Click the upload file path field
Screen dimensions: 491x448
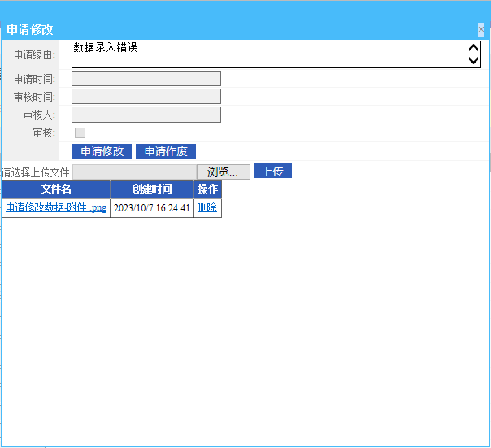(134, 172)
